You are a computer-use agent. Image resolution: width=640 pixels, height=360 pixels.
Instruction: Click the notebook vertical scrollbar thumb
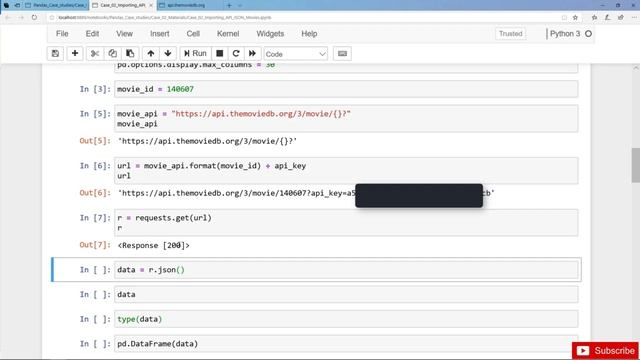pos(636,165)
